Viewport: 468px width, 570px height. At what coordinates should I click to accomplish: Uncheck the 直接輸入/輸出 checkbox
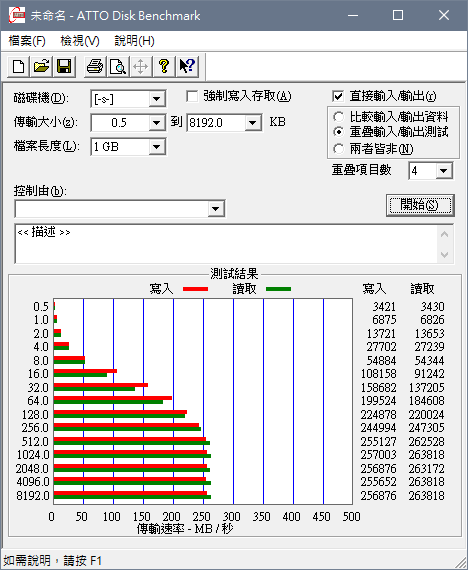tap(338, 96)
